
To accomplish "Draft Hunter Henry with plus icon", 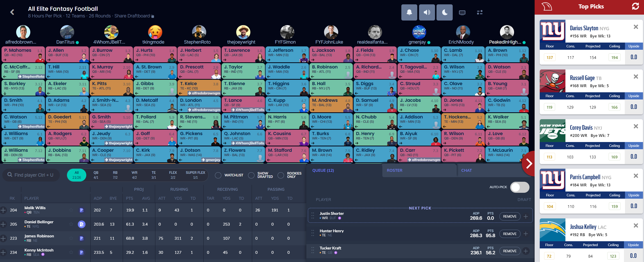I will 526,234.
